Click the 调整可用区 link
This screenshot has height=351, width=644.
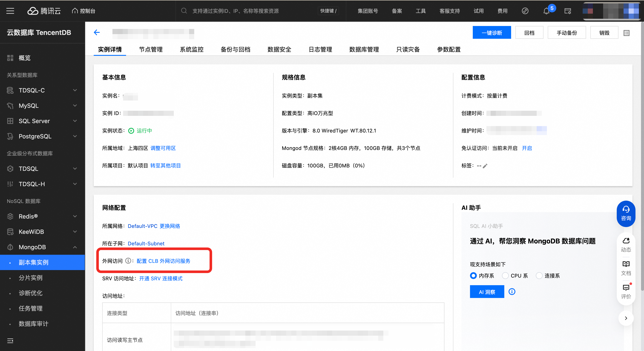point(163,148)
